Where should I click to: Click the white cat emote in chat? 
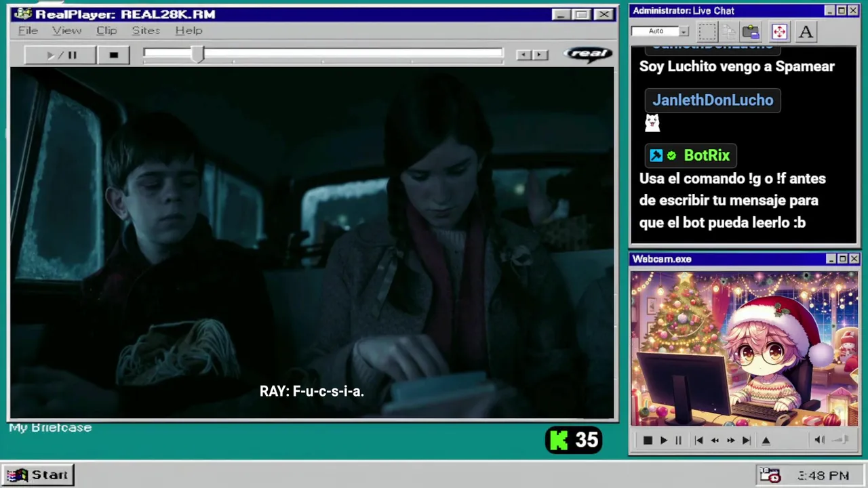pyautogui.click(x=652, y=123)
